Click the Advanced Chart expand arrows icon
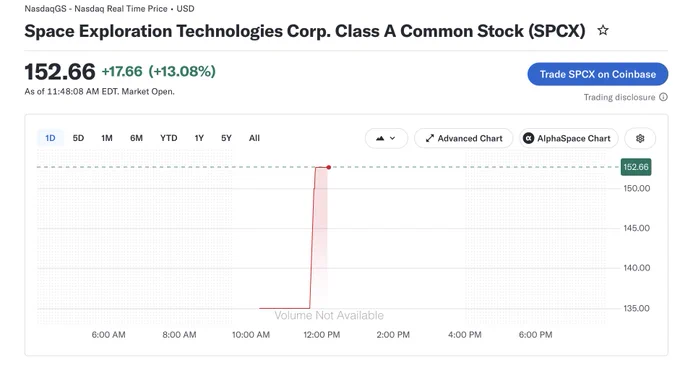Image resolution: width=680 pixels, height=368 pixels. click(429, 138)
